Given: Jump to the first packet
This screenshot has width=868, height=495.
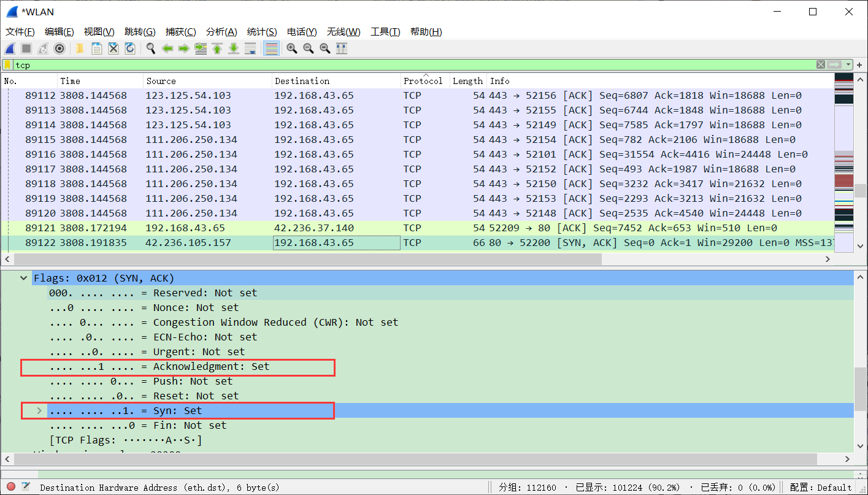Looking at the screenshot, I should [217, 48].
